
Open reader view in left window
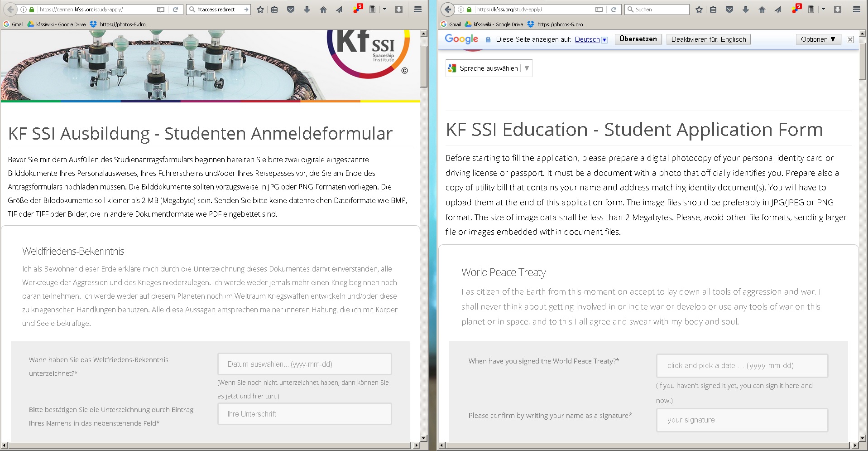(x=161, y=9)
